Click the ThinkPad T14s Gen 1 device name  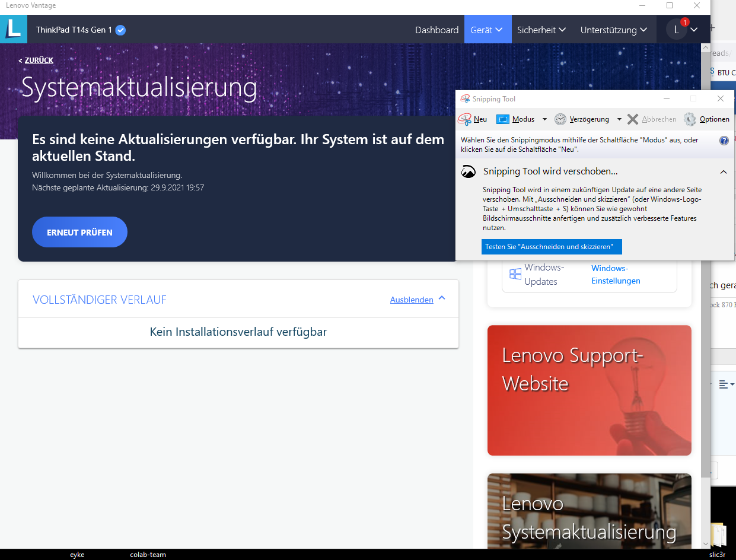click(74, 30)
